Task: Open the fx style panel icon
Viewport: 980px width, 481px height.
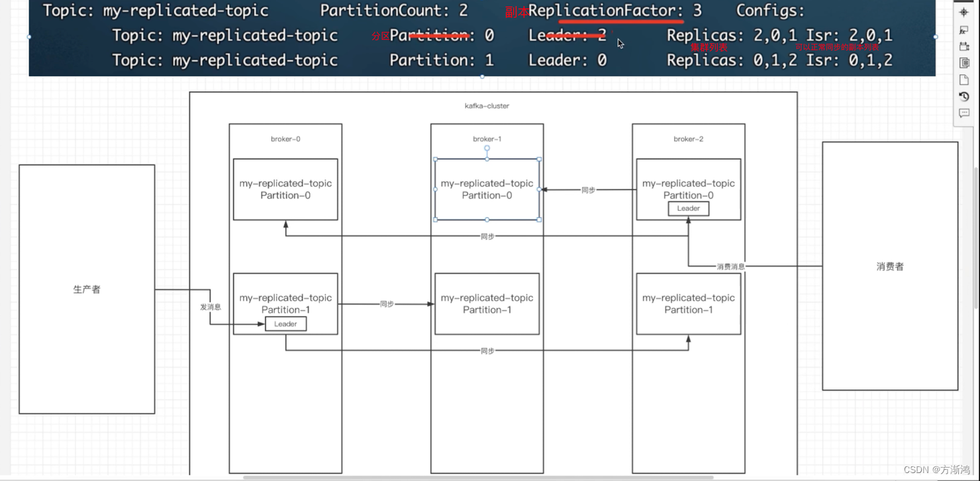Action: (x=963, y=30)
